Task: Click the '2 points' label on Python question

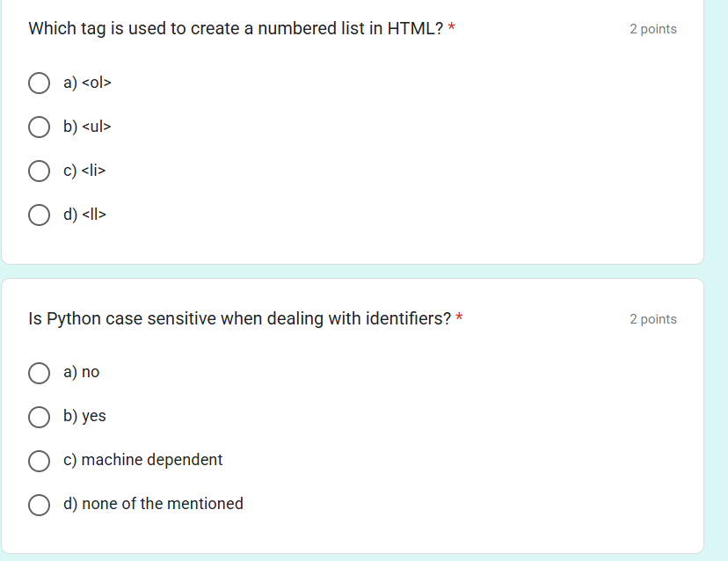Action: pos(652,319)
